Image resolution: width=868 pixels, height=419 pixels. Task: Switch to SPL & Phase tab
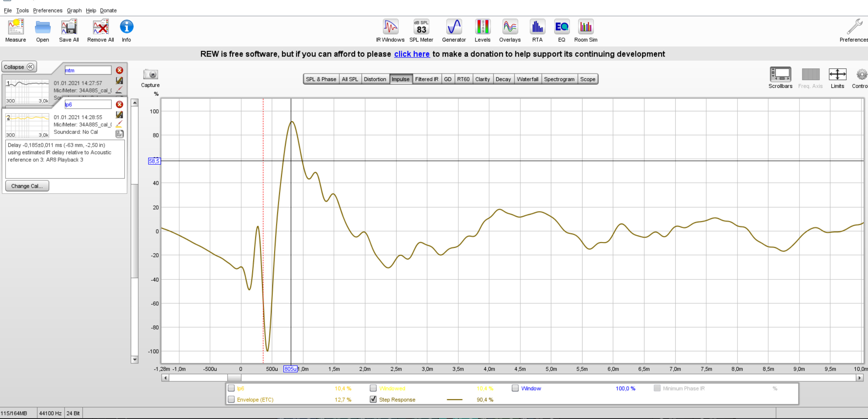click(x=321, y=79)
